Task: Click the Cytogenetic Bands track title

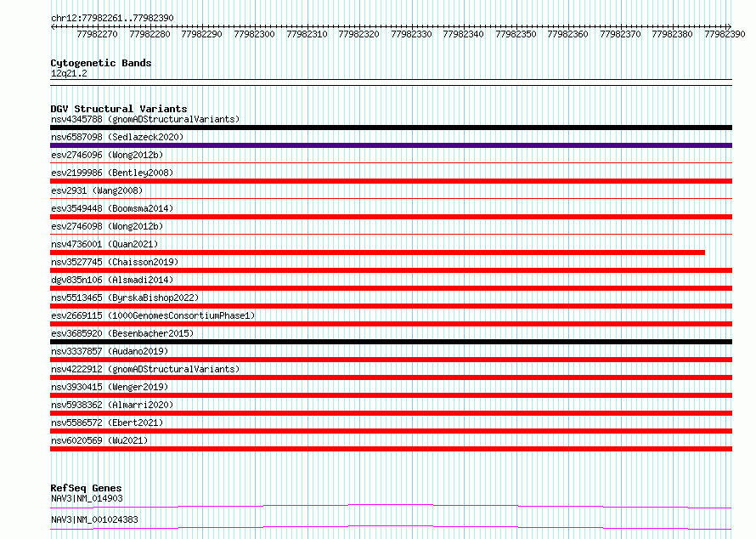Action: click(101, 63)
